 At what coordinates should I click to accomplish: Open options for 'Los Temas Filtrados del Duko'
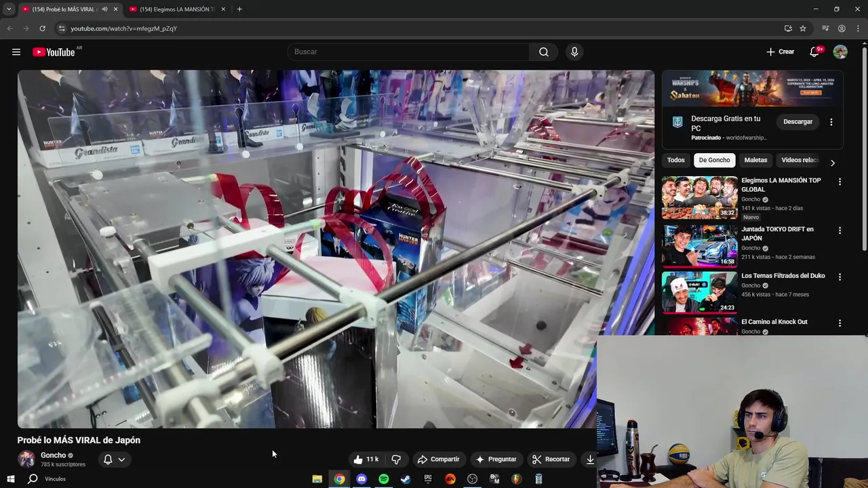840,277
